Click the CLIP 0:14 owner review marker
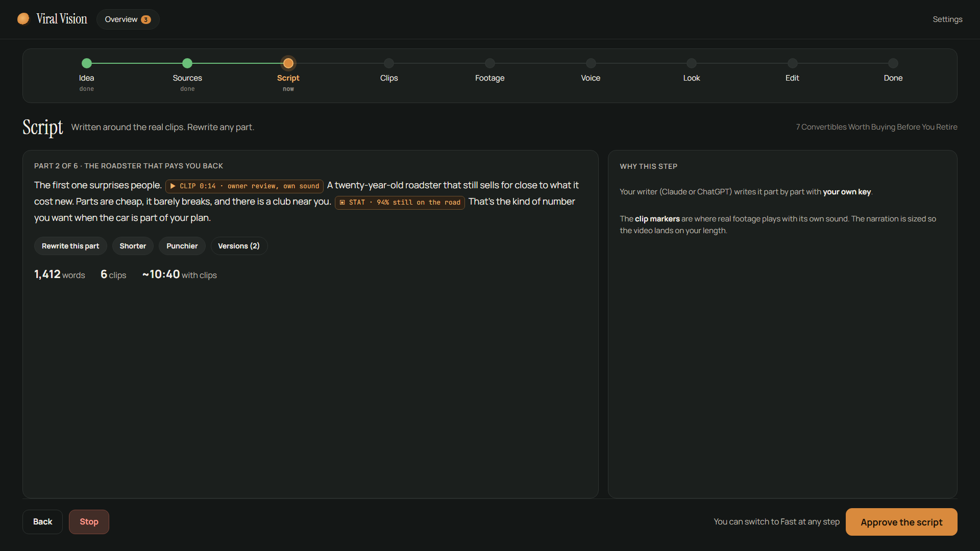This screenshot has width=980, height=551. pos(244,186)
